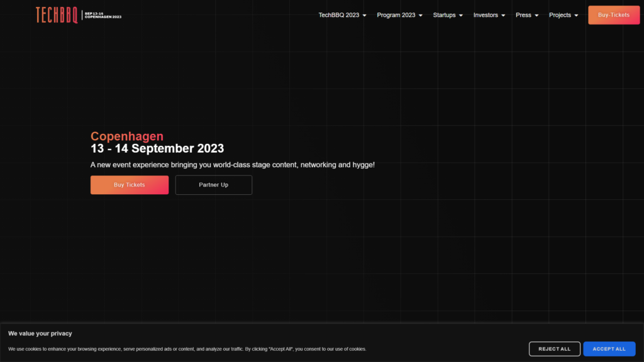644x362 pixels.
Task: Open the Projects menu
Action: click(560, 15)
